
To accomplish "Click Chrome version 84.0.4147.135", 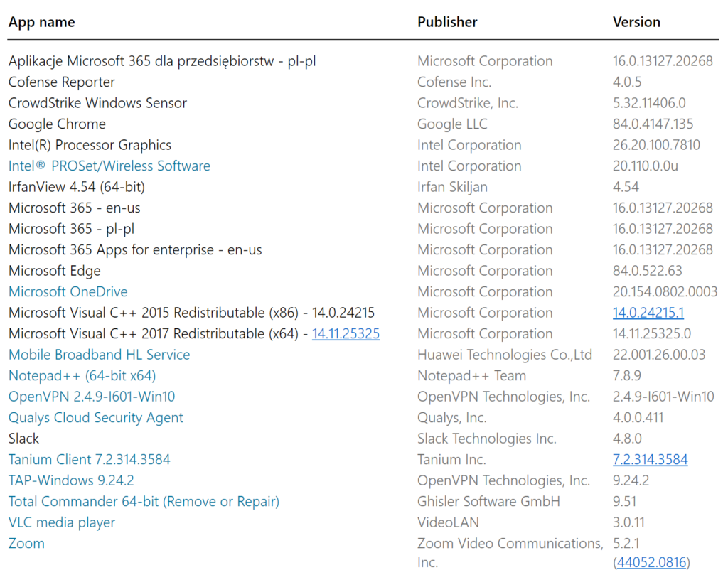I will [653, 124].
